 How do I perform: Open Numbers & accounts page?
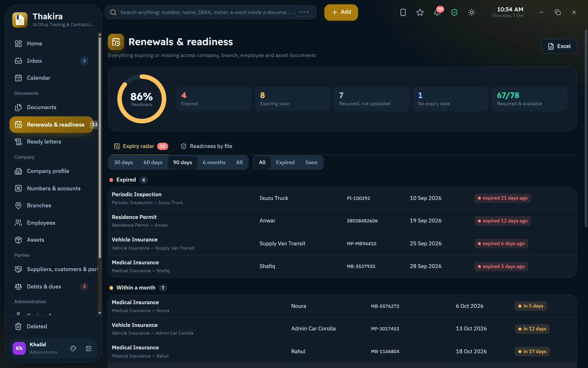click(x=51, y=188)
